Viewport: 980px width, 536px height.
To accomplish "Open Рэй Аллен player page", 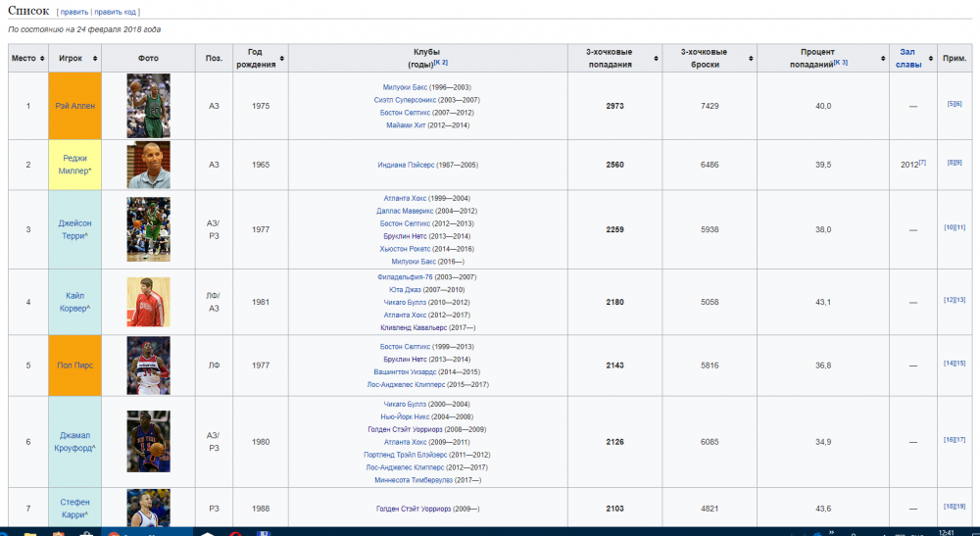I will coord(74,106).
